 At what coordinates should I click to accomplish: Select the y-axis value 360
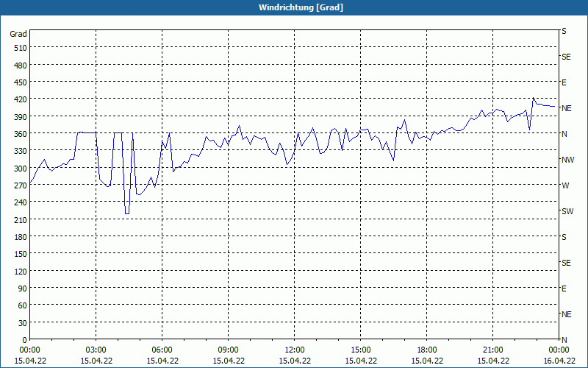coord(21,134)
